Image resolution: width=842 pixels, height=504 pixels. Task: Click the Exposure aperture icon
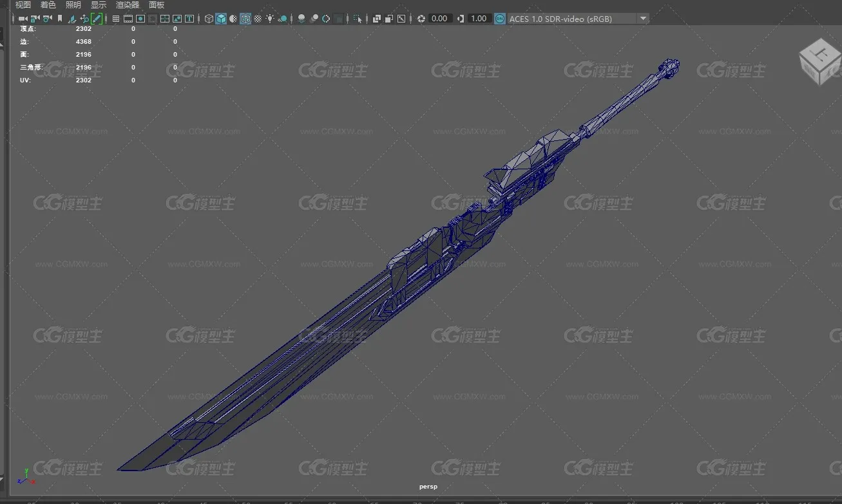(x=421, y=19)
